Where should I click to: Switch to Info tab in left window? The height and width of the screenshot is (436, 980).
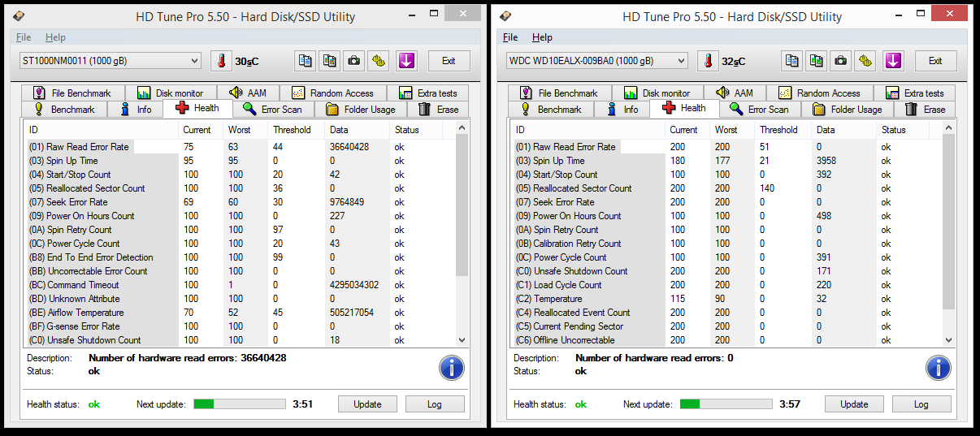point(135,110)
